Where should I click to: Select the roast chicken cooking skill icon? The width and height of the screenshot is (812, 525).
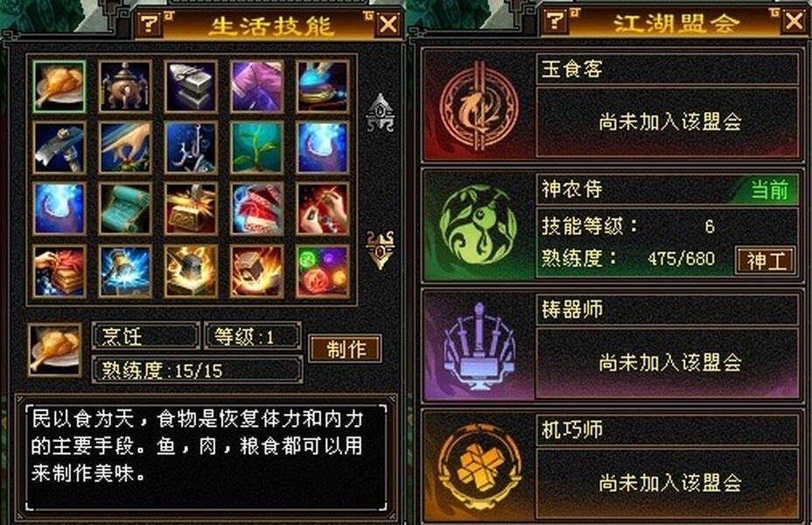(x=59, y=87)
